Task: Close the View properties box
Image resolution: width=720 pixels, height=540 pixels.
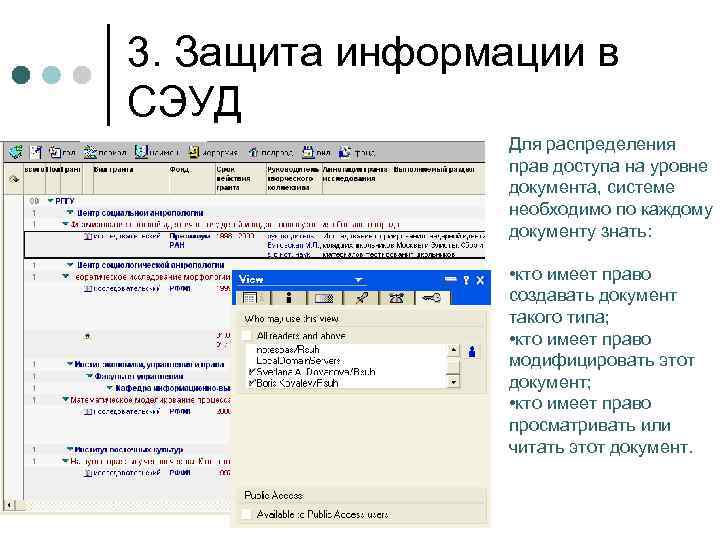Action: pyautogui.click(x=480, y=280)
